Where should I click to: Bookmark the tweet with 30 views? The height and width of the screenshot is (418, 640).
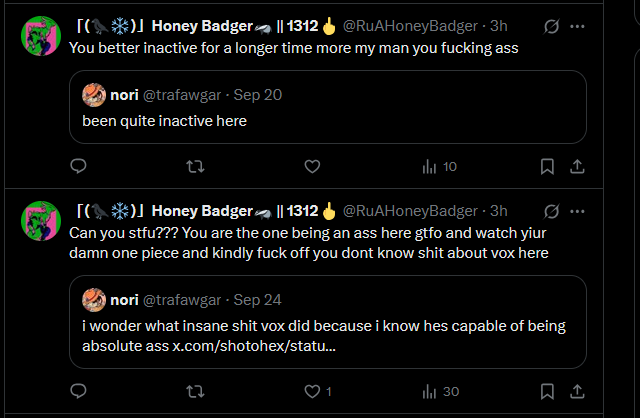click(x=547, y=391)
